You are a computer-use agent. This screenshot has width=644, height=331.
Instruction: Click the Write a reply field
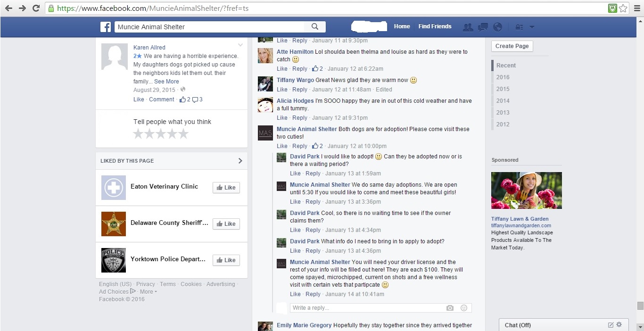click(x=367, y=308)
